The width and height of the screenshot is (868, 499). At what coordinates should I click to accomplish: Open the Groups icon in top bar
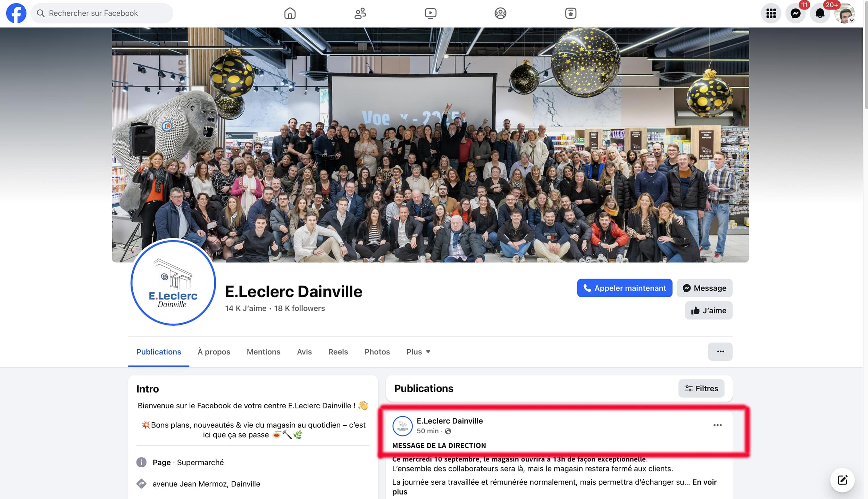(x=500, y=13)
